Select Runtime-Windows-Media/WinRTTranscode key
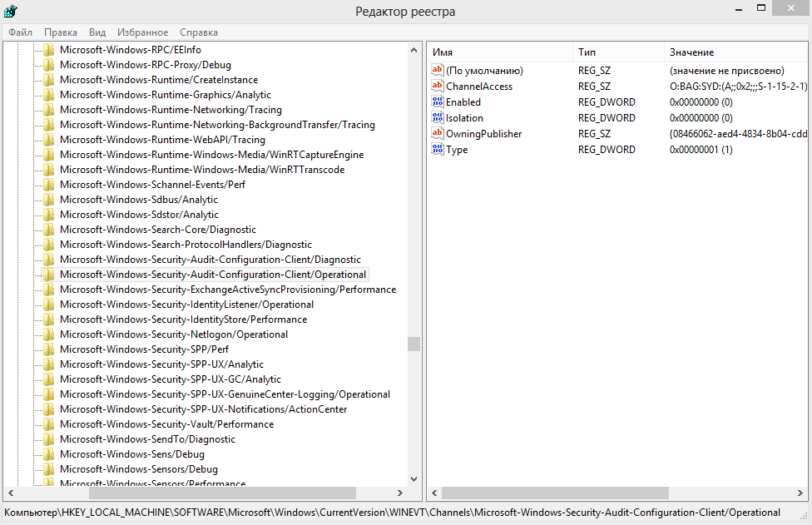The image size is (812, 525). tap(202, 170)
